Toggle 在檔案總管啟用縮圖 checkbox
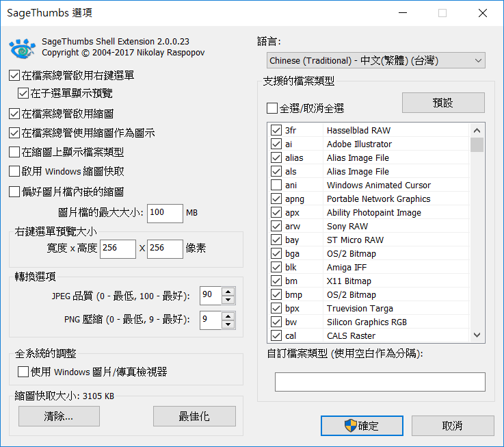The height and width of the screenshot is (447, 504). pyautogui.click(x=14, y=114)
